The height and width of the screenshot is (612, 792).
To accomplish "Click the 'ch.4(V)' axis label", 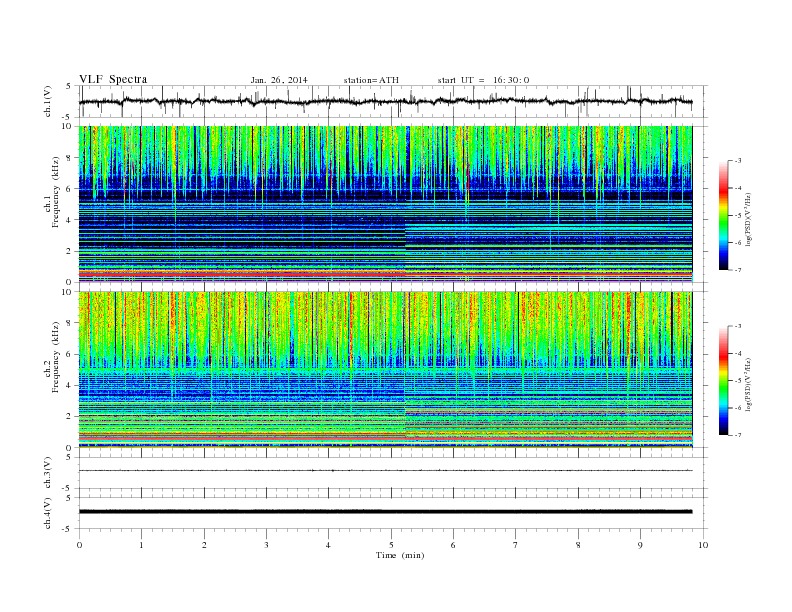I will click(48, 513).
